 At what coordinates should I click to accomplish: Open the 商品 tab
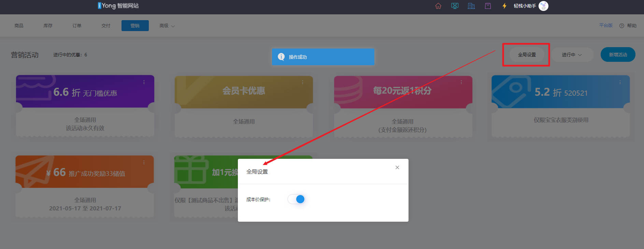19,26
